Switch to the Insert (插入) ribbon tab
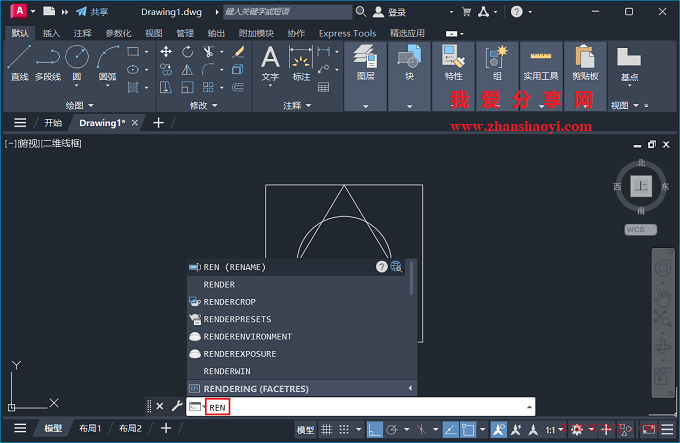This screenshot has width=680, height=443. tap(51, 33)
